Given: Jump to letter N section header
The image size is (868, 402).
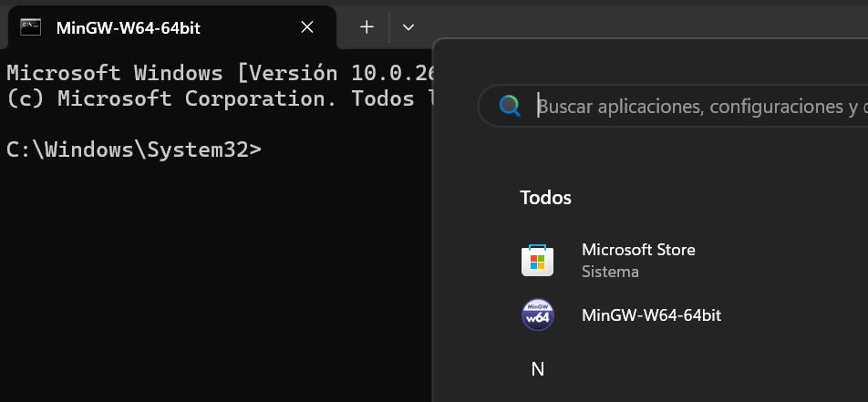Looking at the screenshot, I should 537,369.
